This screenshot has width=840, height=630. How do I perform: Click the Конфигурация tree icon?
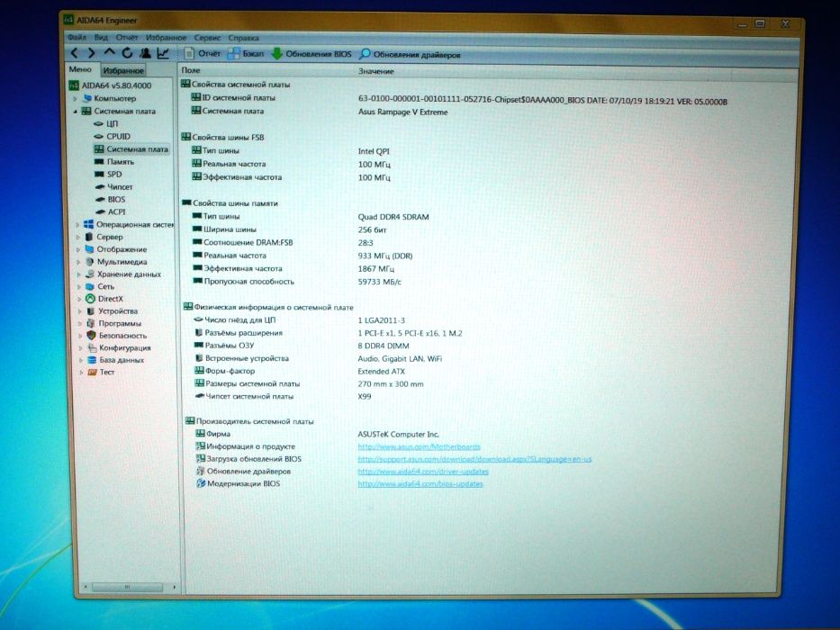[x=92, y=347]
